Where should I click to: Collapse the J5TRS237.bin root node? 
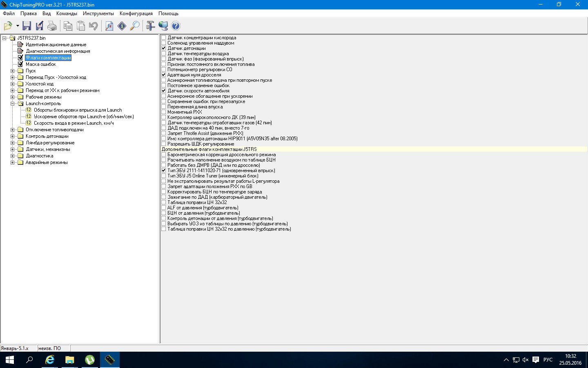pyautogui.click(x=4, y=38)
